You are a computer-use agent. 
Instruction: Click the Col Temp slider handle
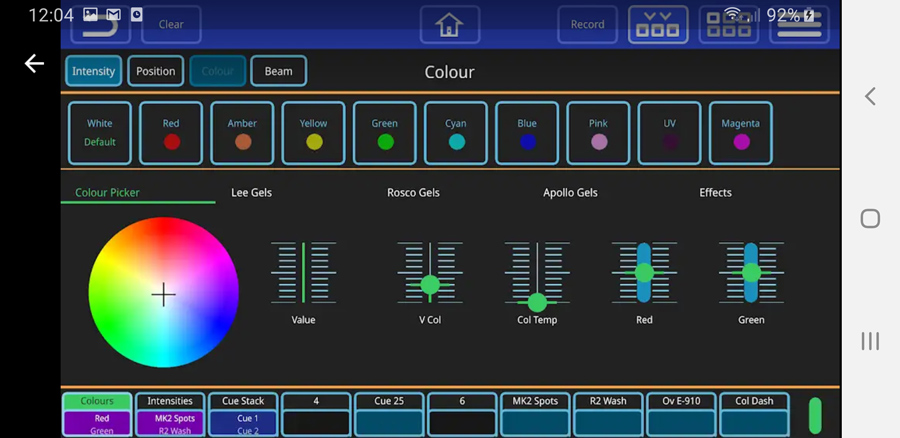[537, 303]
